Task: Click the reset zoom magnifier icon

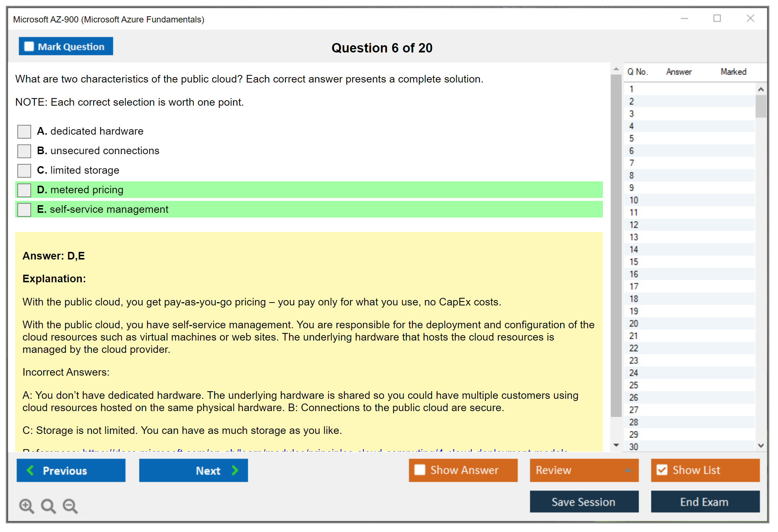Action: (x=48, y=506)
